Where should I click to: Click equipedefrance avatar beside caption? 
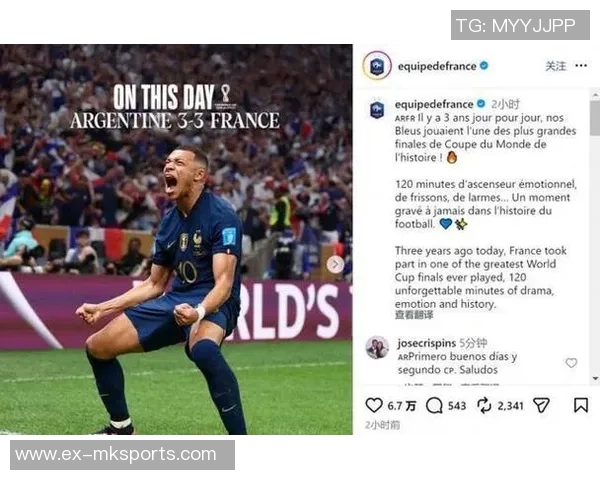pos(377,110)
